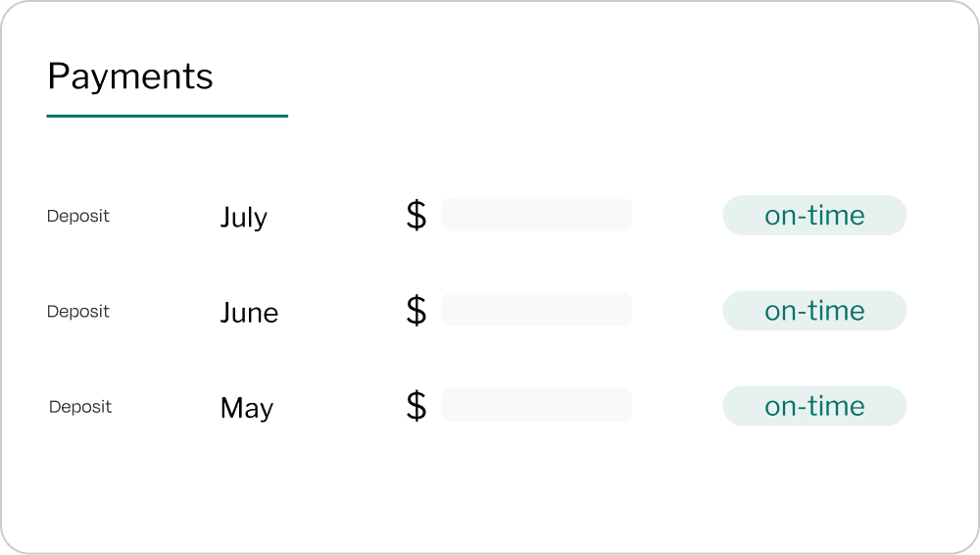This screenshot has width=980, height=555.
Task: Click the Payments heading
Action: coord(130,76)
